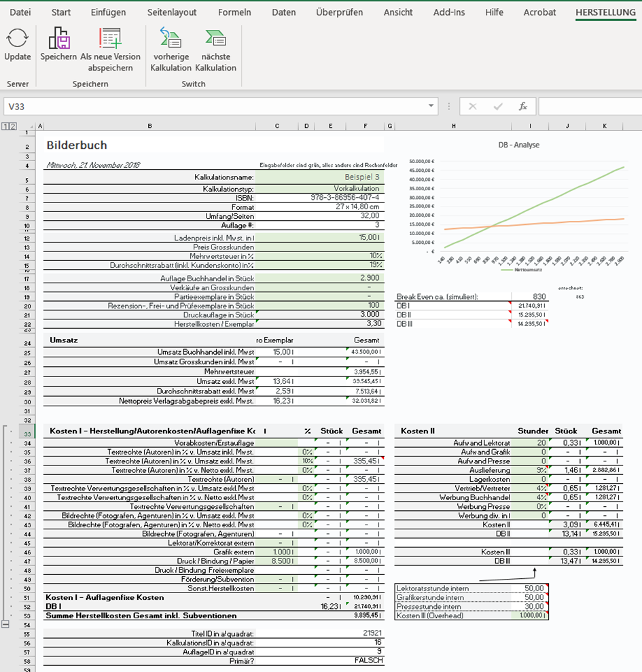Click the formula bar confirm checkmark
Screen dimensions: 642x672
pos(498,107)
